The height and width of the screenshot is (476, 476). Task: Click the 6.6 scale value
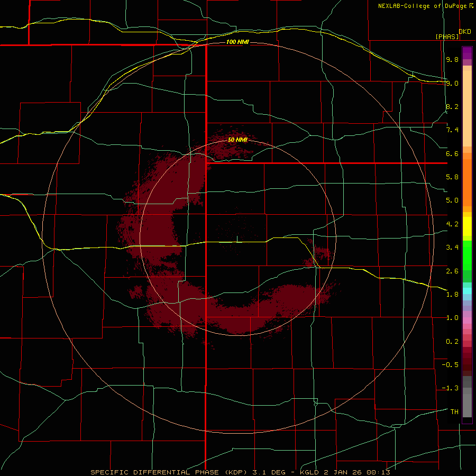pyautogui.click(x=452, y=153)
